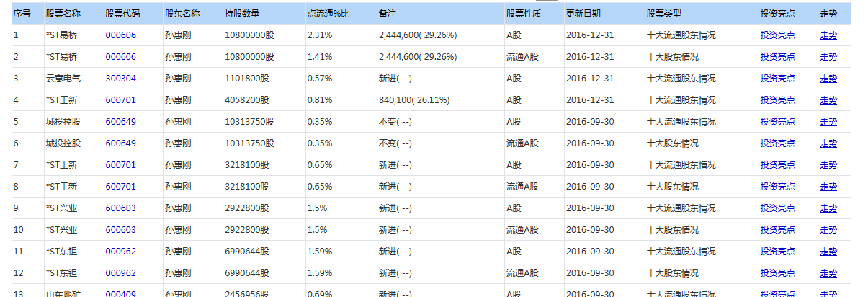Click 投资亮点 link in row 9
Screen dimensions: 868x297
pyautogui.click(x=777, y=208)
